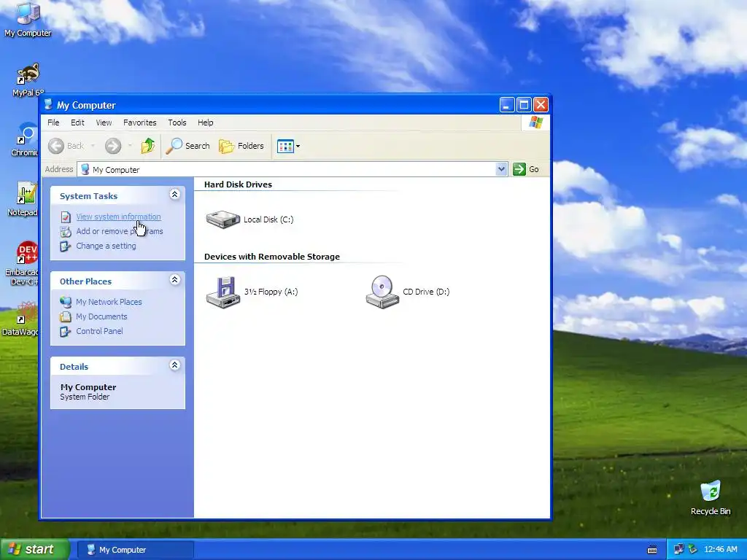Click the Control Panel icon in Other Places
This screenshot has height=560, width=747.
click(65, 332)
